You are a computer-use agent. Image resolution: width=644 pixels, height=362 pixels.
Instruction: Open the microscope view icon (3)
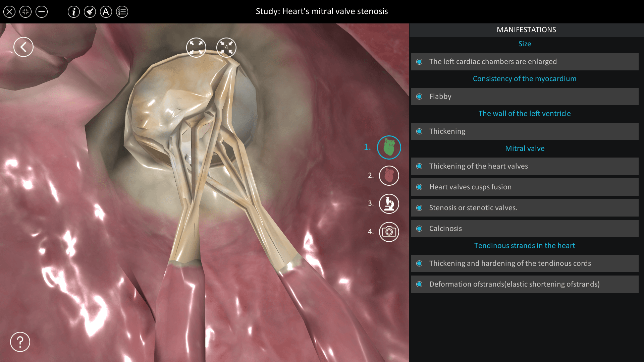pos(389,204)
